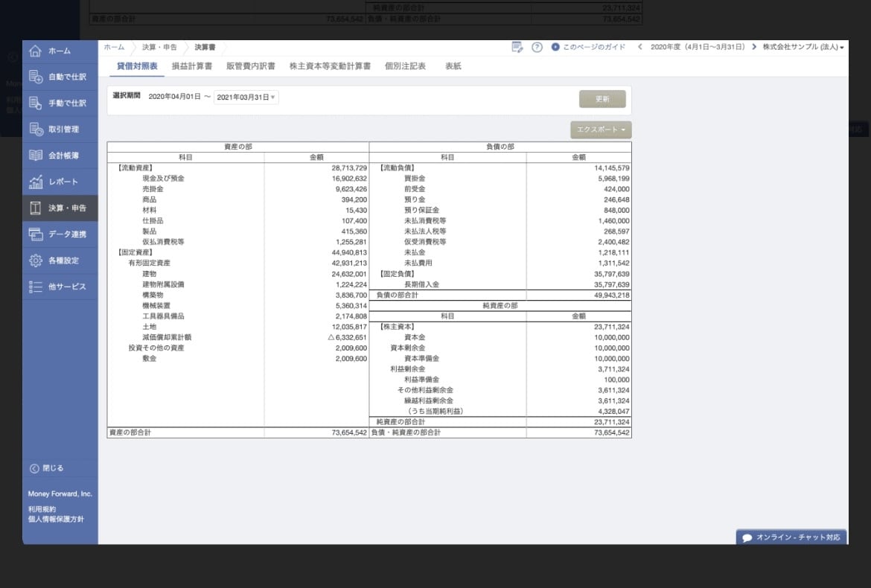This screenshot has width=871, height=588.
Task: Click the 繰越利益剰余金 row label
Action: click(x=428, y=401)
